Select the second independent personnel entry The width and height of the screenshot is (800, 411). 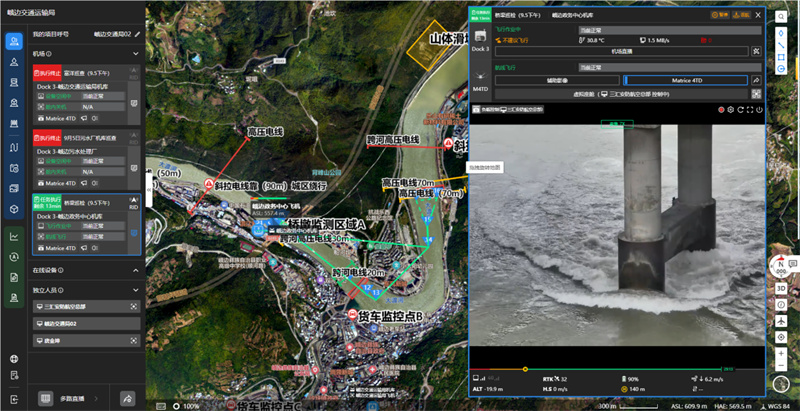point(86,324)
